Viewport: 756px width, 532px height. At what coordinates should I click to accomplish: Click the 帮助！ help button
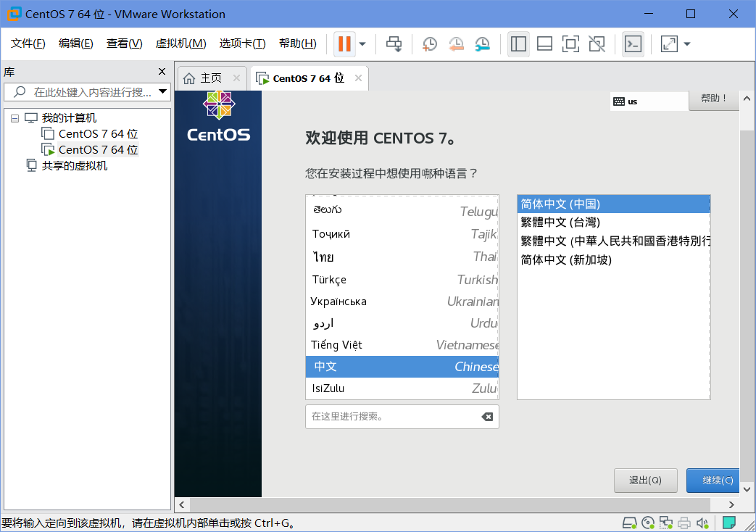pos(713,99)
